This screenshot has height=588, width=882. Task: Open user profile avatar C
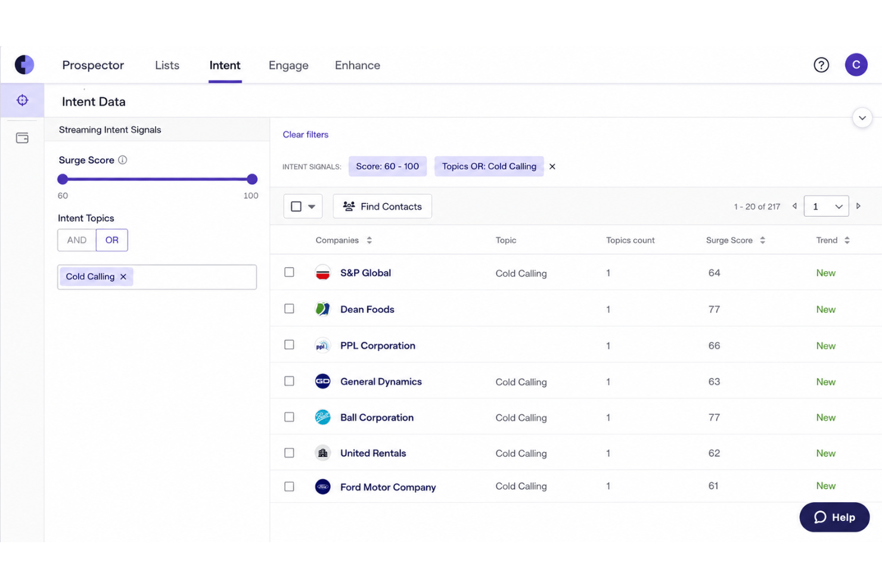tap(856, 65)
